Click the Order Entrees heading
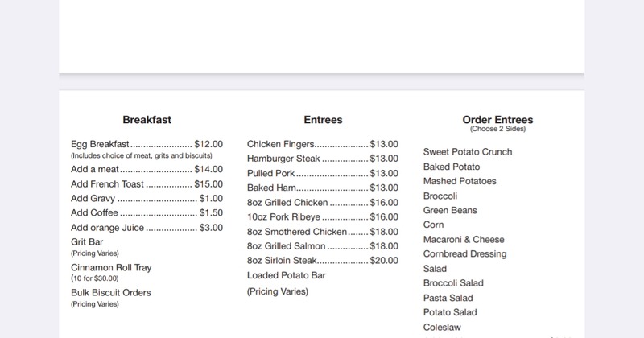644x338 pixels. coord(497,120)
